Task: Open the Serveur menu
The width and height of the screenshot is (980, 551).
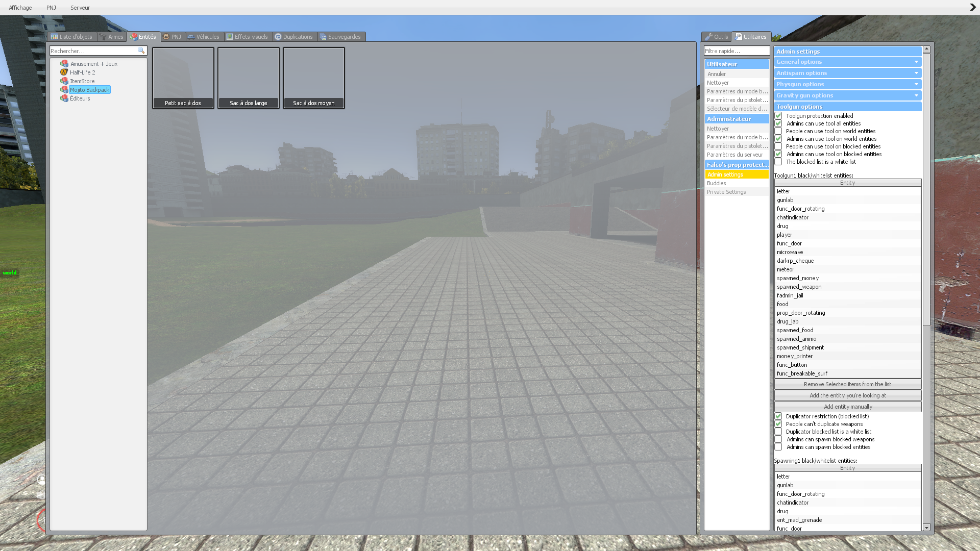Action: (80, 7)
